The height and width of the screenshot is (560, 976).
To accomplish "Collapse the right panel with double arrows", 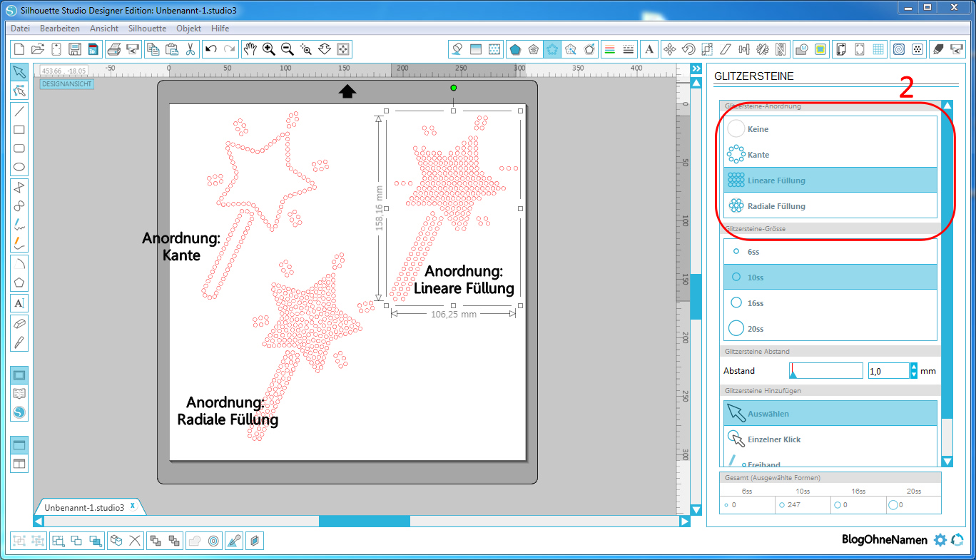I will tap(696, 68).
